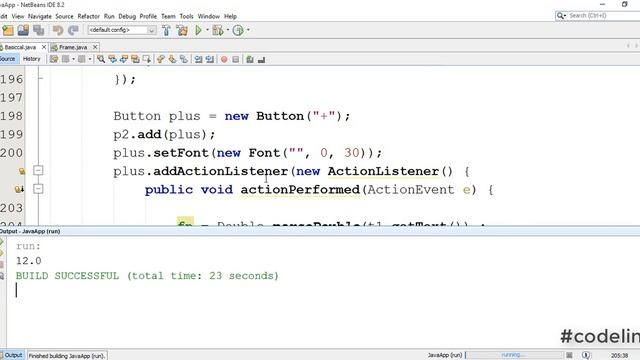The height and width of the screenshot is (360, 640).
Task: Collapse the actionPerformed method fold
Action: (x=38, y=189)
